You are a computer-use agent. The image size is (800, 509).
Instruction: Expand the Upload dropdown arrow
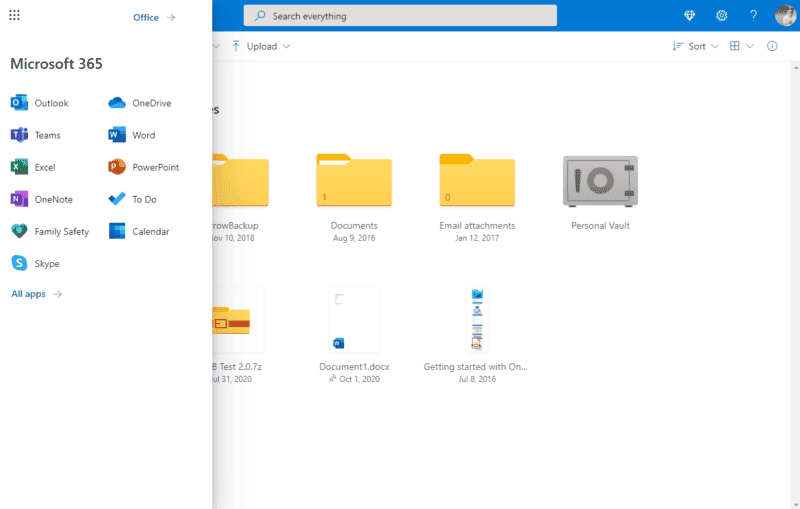(x=286, y=46)
